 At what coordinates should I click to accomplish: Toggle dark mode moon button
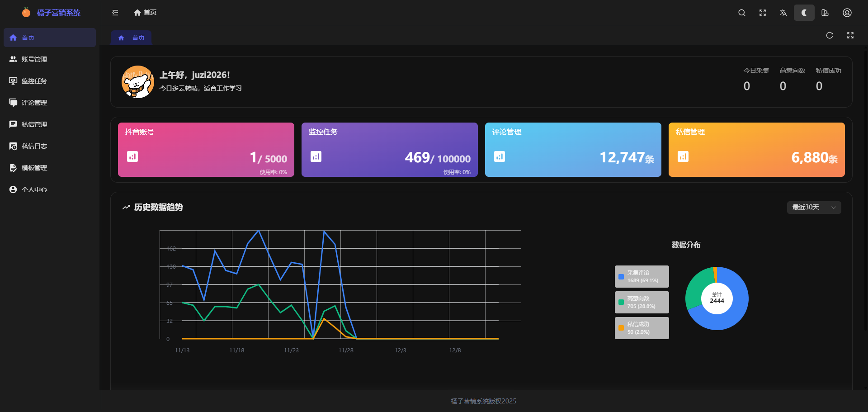click(x=804, y=13)
